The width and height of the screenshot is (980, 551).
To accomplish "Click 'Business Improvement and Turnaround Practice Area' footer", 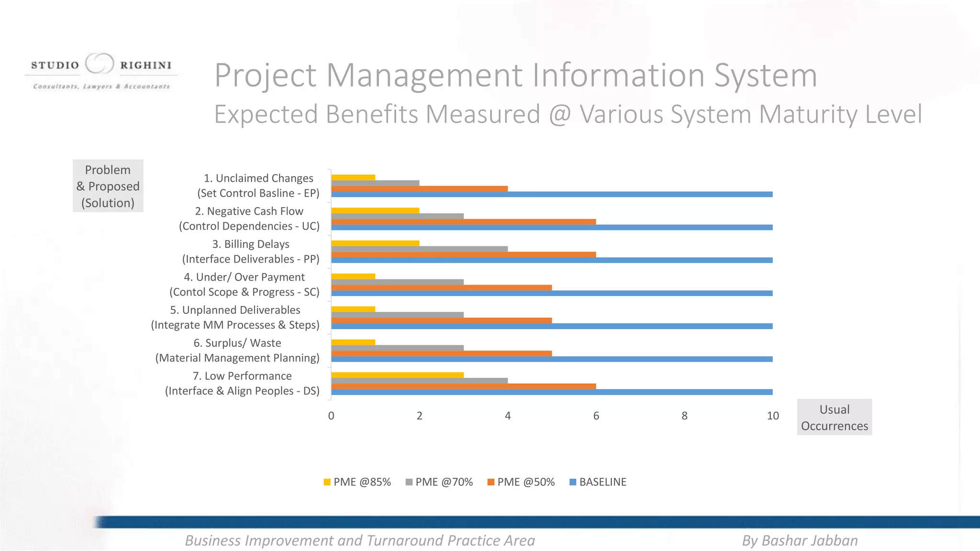I will click(360, 540).
